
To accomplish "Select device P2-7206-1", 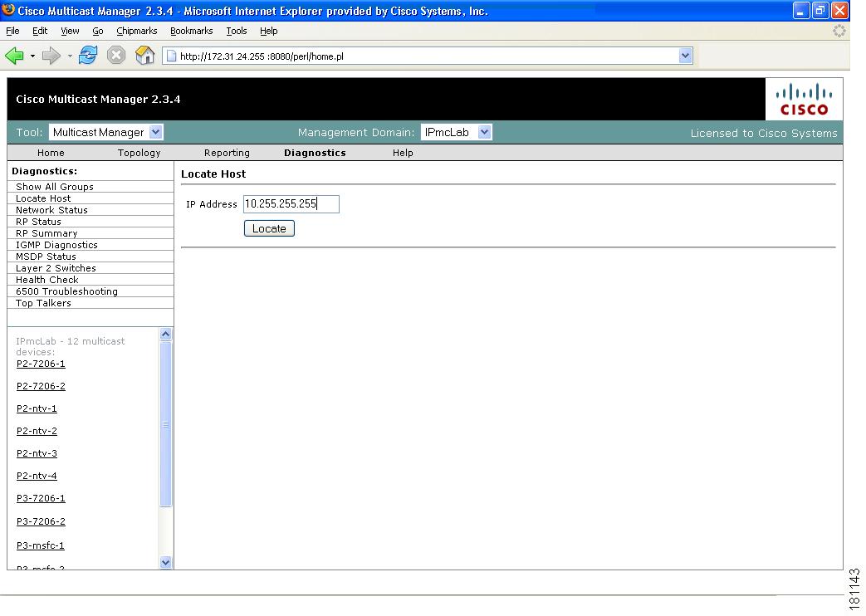I will tap(41, 364).
